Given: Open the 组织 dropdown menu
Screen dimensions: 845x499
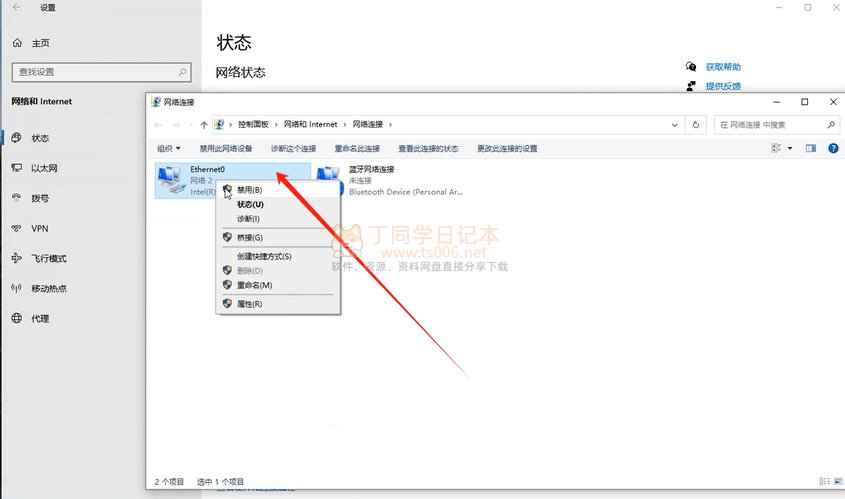Looking at the screenshot, I should point(169,149).
